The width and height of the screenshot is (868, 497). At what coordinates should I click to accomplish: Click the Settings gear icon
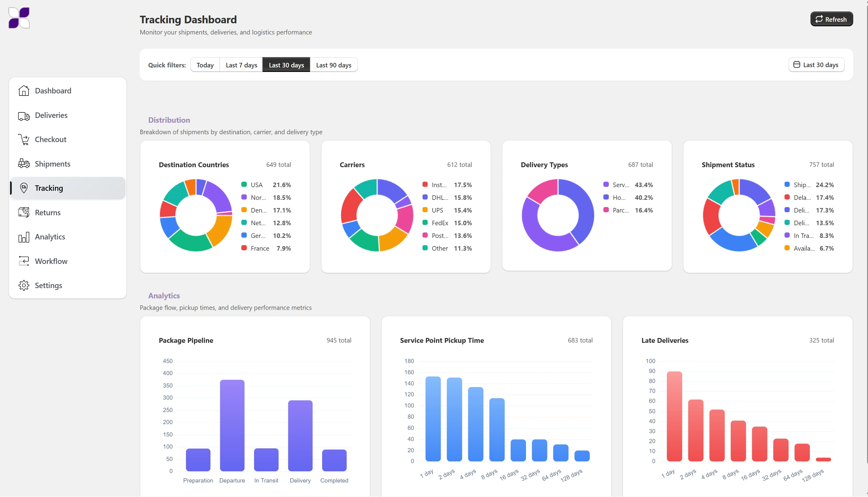[24, 285]
